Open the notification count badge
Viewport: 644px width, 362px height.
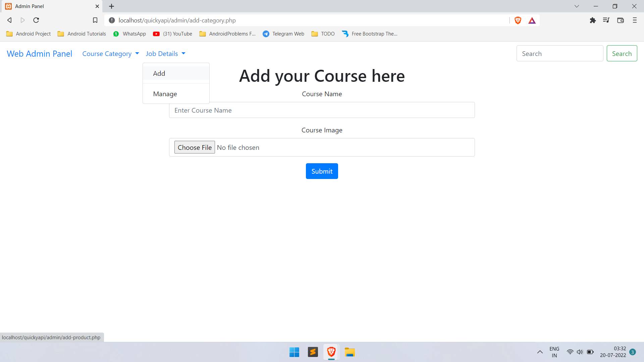[633, 352]
